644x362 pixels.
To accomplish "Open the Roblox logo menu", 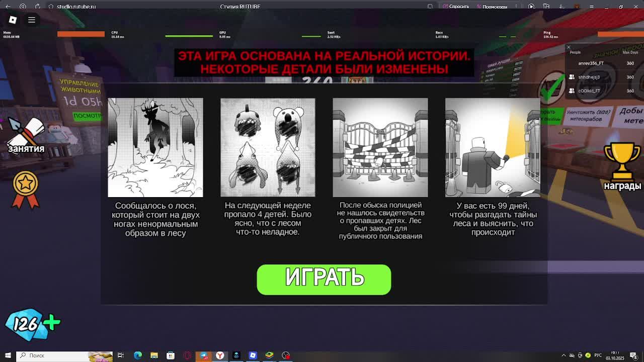I will [13, 20].
